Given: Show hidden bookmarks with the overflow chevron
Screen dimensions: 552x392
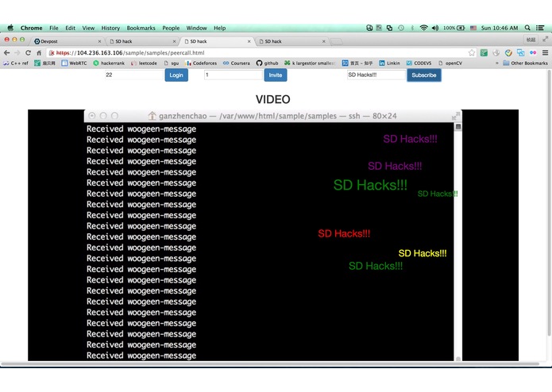Looking at the screenshot, I should pyautogui.click(x=496, y=63).
